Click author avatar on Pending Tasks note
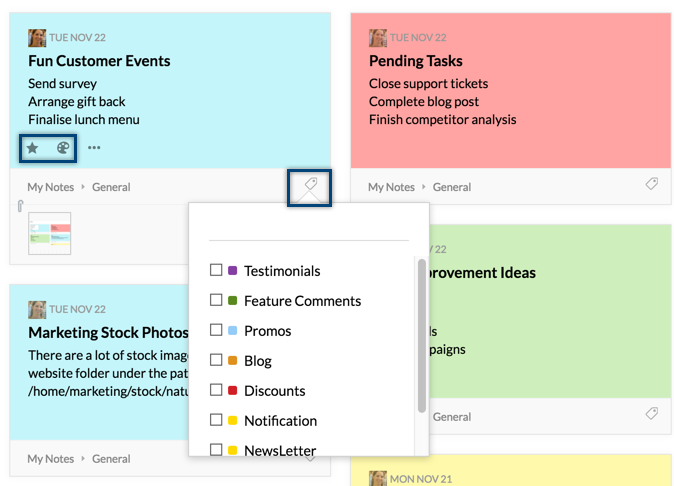Viewport: 674px width, 486px height. click(378, 38)
